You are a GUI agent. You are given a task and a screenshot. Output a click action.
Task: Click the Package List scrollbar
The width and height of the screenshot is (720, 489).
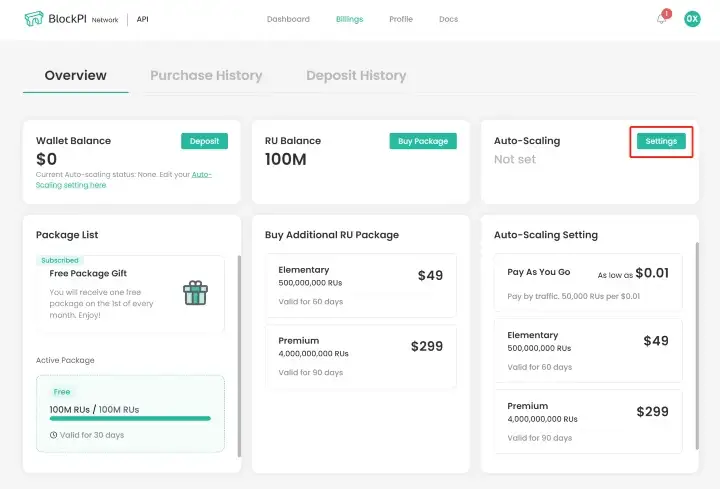tap(239, 356)
